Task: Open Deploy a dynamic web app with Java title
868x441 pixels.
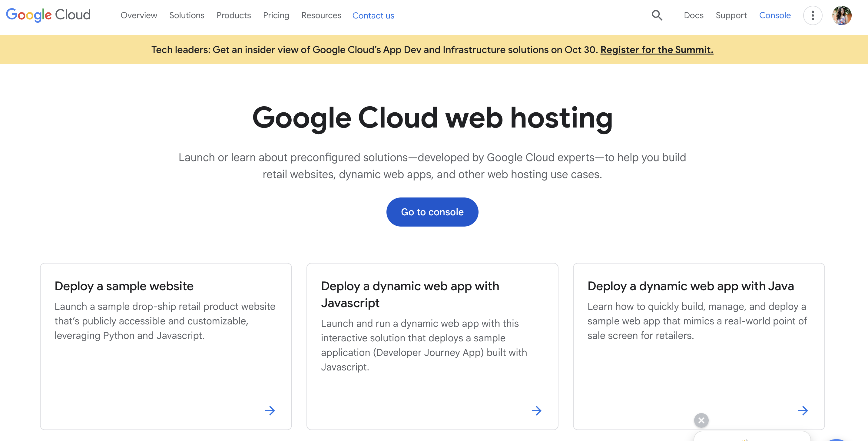Action: pyautogui.click(x=691, y=286)
